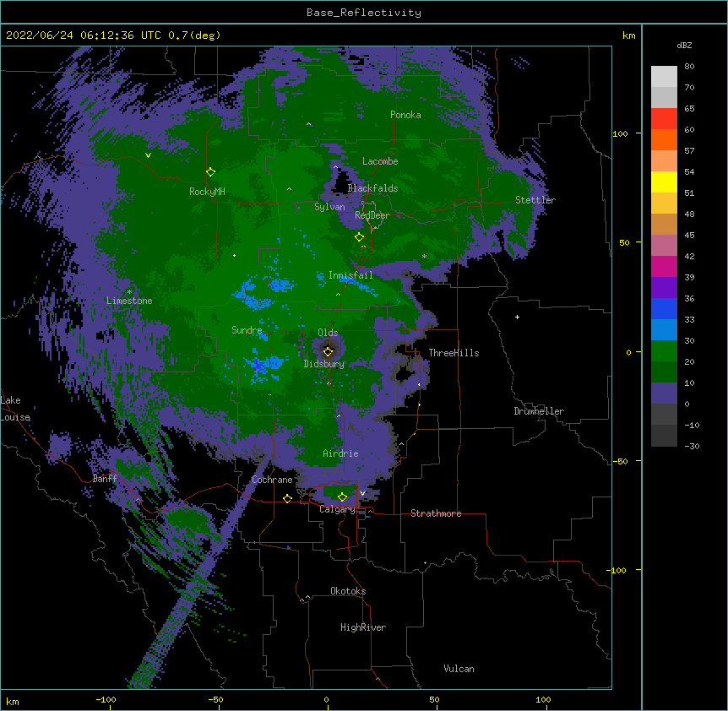Viewport: 728px width, 711px height.
Task: Click the km unit label at top-right of map
Action: point(629,35)
